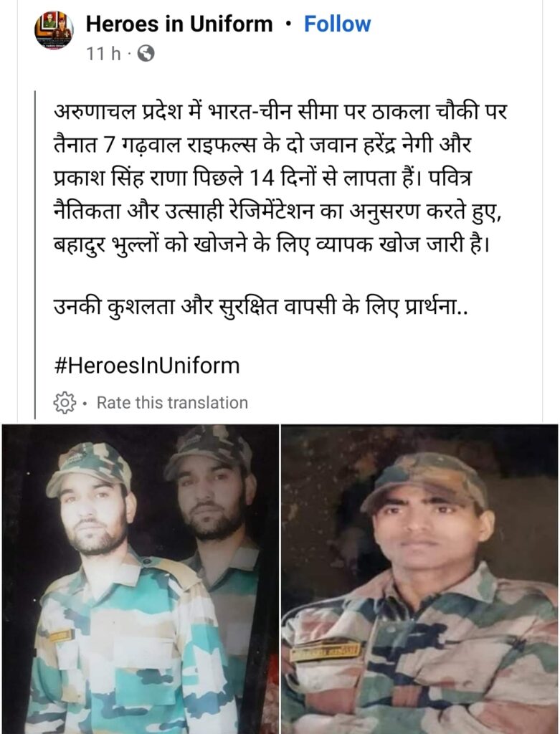Screen dimensions: 560x734
Task: Click the prayer line ending with प्रार्थना
Action: (260, 307)
